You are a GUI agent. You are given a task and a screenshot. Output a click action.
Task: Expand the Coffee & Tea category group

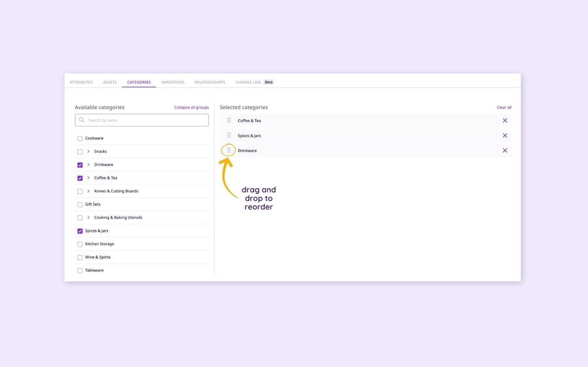tap(88, 178)
